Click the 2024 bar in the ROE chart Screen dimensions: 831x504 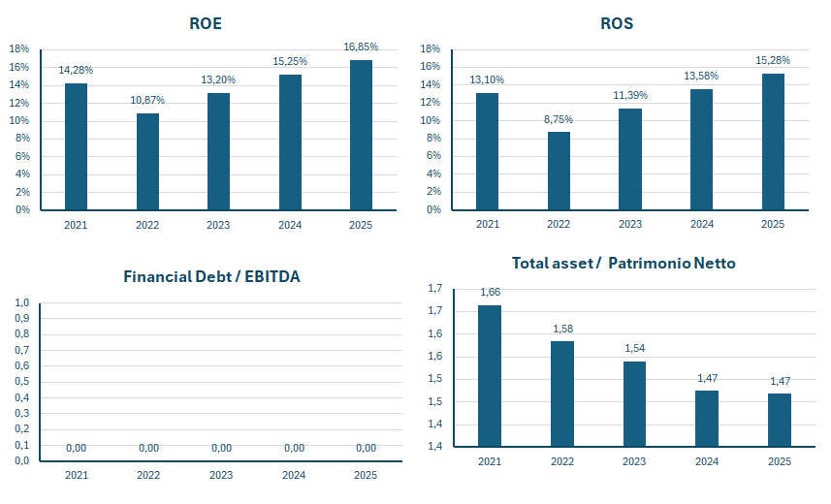[x=290, y=142]
